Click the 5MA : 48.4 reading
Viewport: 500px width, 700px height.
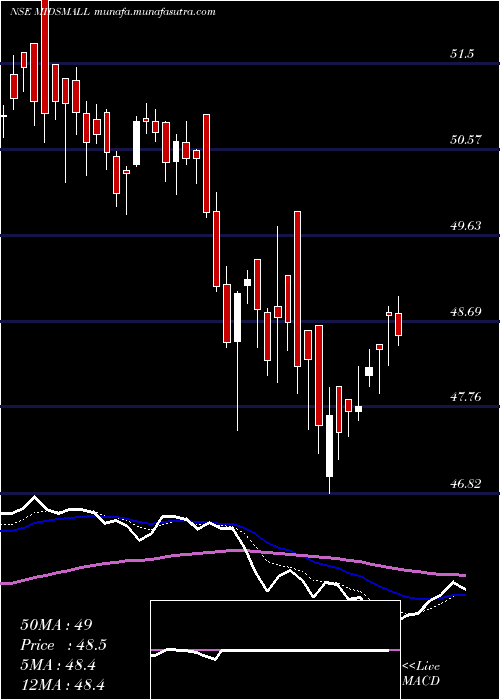(x=58, y=665)
